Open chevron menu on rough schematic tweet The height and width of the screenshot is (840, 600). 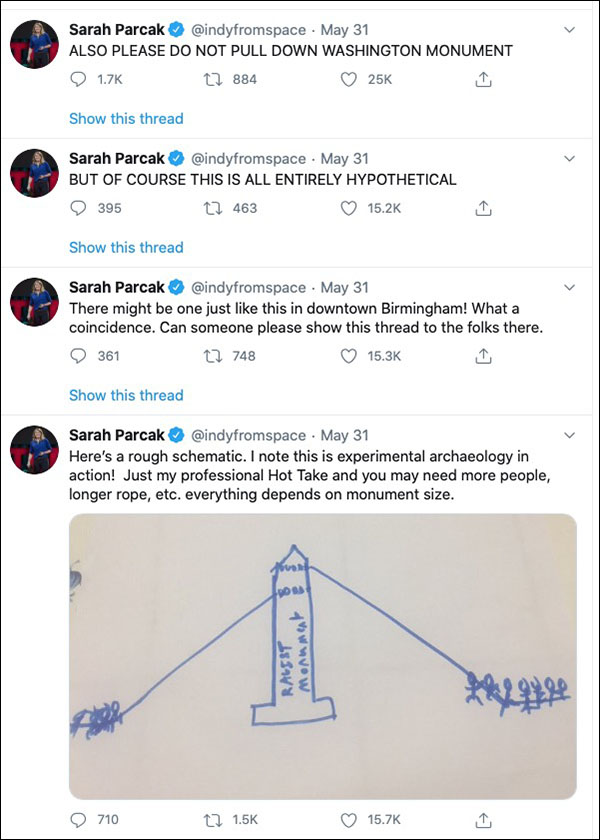coord(570,435)
